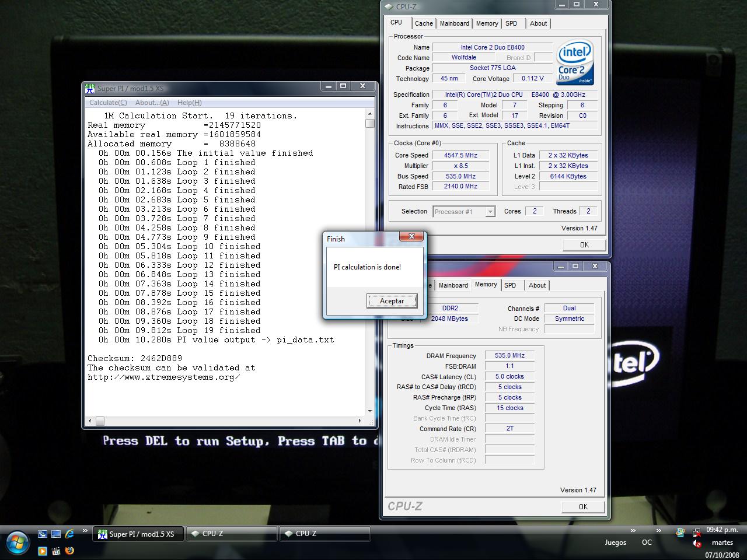Click the FSB:DRAM 1:1 value
Image resolution: width=747 pixels, height=560 pixels.
pyautogui.click(x=509, y=366)
